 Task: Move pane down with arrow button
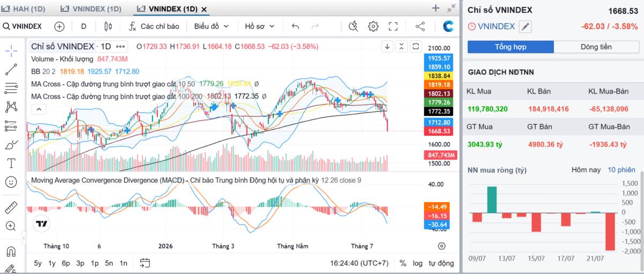pyautogui.click(x=387, y=47)
